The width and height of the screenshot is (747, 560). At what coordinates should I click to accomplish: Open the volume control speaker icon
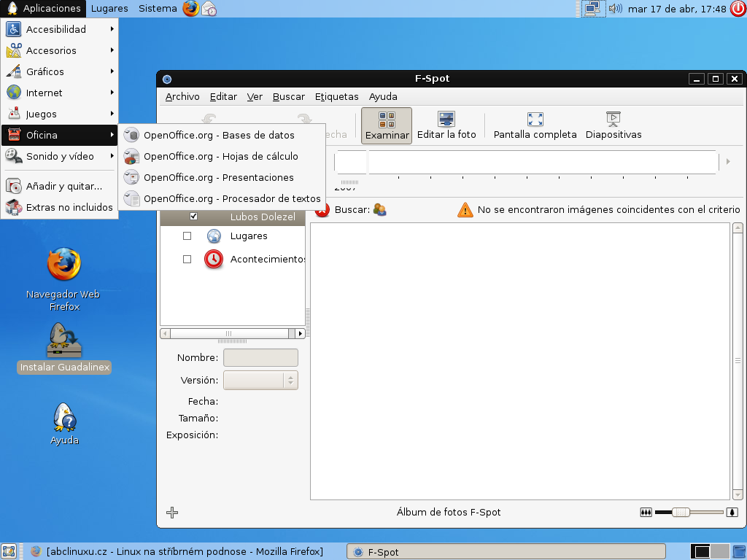(x=615, y=9)
